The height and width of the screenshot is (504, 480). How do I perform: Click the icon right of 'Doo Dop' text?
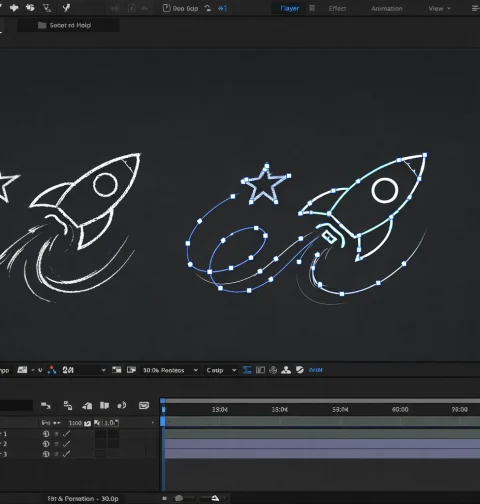(x=208, y=8)
